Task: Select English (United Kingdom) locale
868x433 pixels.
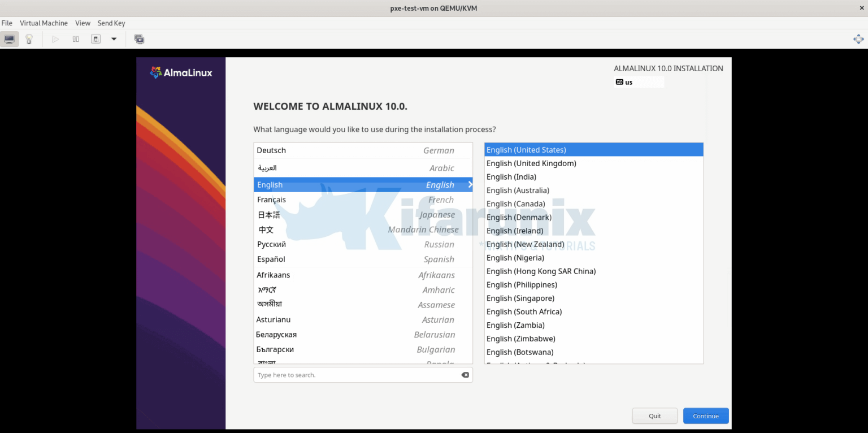Action: coord(531,163)
